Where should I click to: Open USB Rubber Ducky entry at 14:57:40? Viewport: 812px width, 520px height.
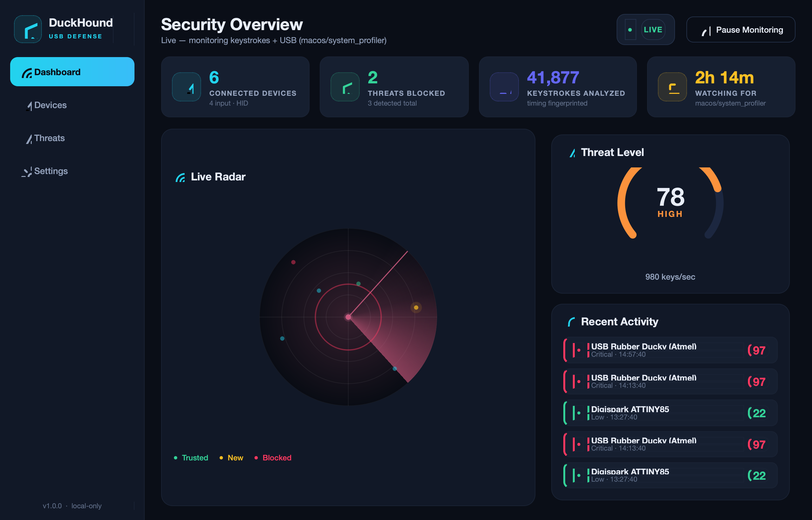click(x=671, y=350)
